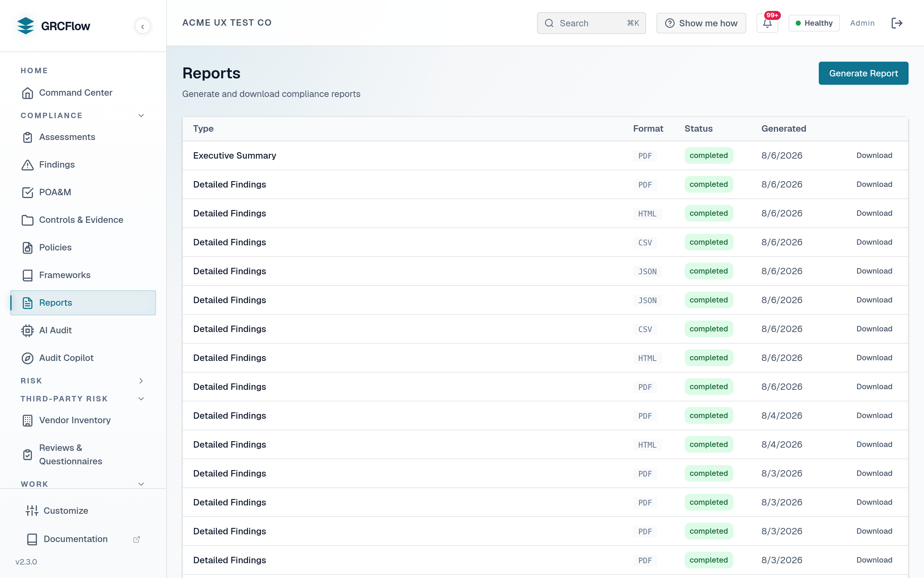This screenshot has width=924, height=578.
Task: Click the Admin user label
Action: coord(862,23)
